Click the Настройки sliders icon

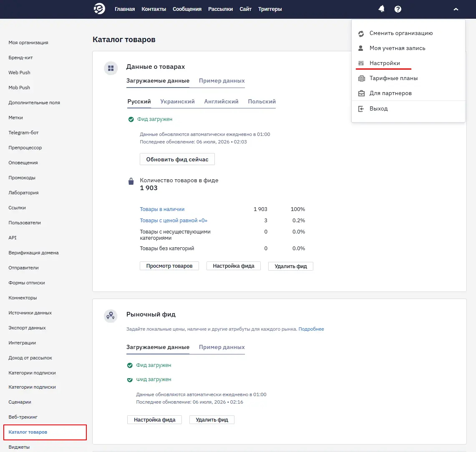361,63
